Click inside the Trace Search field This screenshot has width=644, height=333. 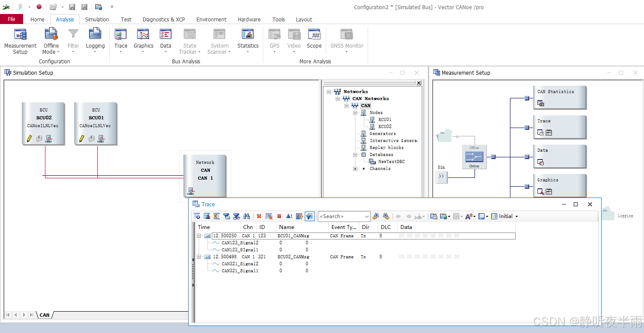tap(340, 216)
